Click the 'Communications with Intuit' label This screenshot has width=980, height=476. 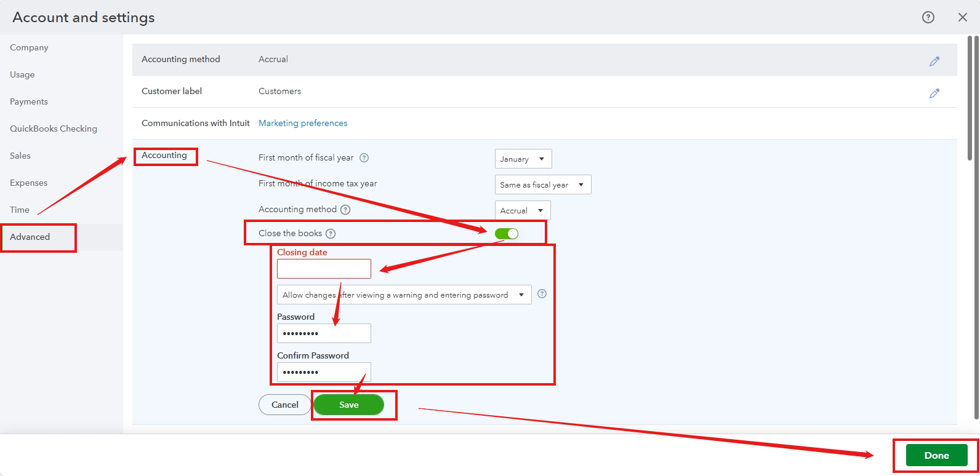tap(196, 123)
